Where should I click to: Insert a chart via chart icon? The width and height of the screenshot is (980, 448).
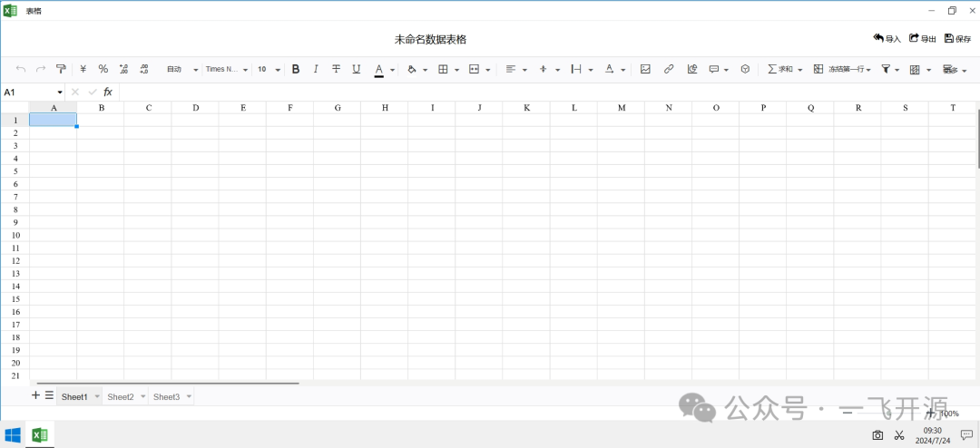pyautogui.click(x=691, y=69)
